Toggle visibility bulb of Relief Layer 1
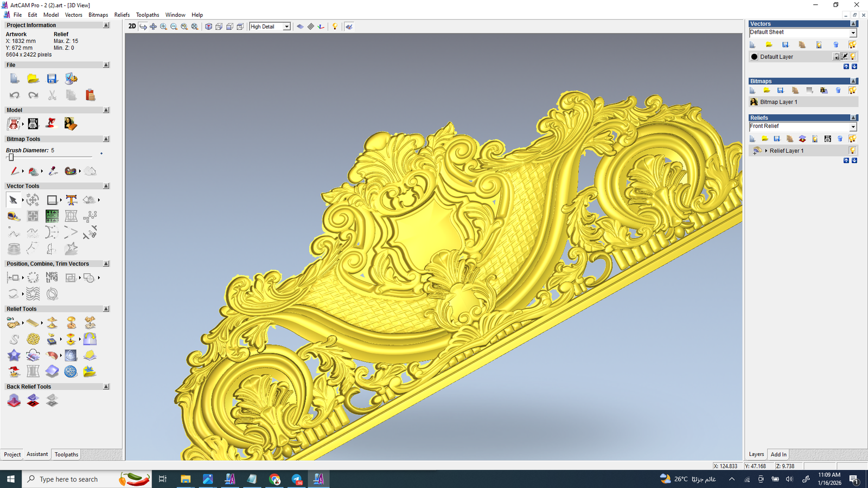This screenshot has width=868, height=488. coord(852,151)
